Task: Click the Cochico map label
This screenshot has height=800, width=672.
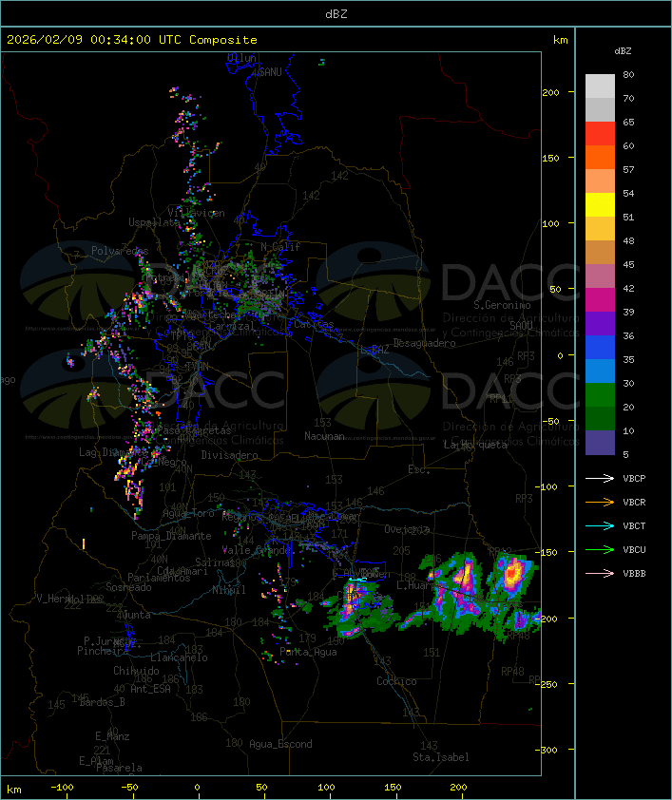Action: click(396, 681)
